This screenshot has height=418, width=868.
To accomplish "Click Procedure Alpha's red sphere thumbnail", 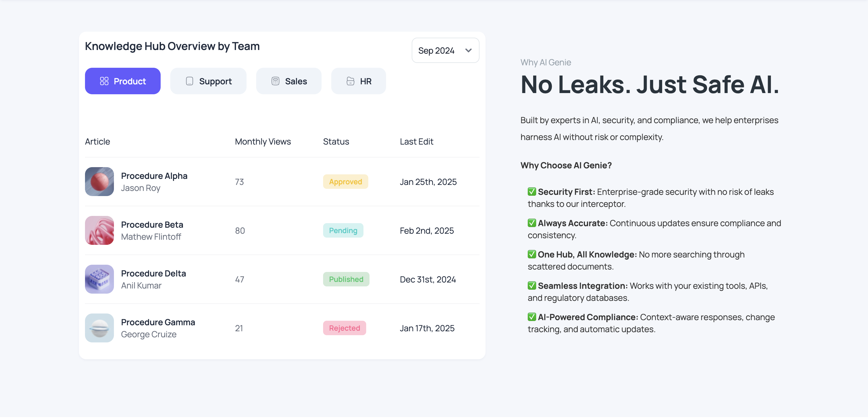I will pos(99,182).
